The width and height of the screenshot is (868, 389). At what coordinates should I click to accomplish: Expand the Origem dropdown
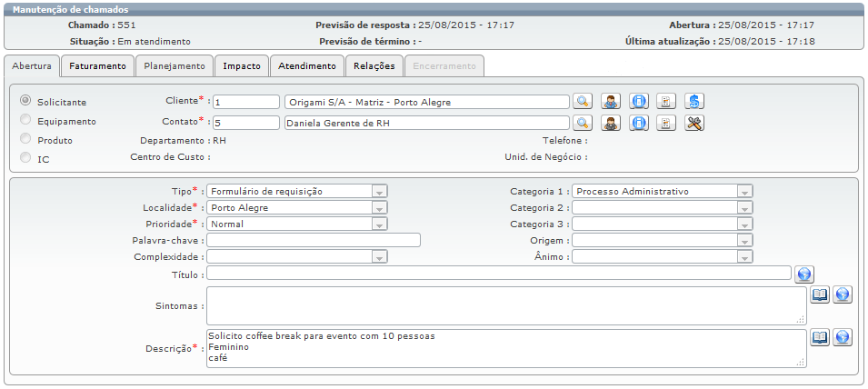click(663, 241)
